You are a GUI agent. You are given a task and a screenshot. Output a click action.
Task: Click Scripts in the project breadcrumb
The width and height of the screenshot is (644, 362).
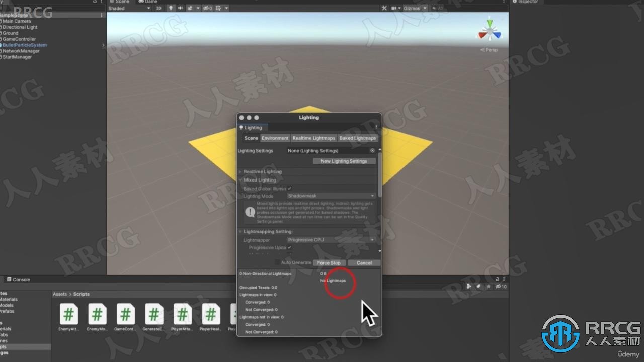[82, 294]
